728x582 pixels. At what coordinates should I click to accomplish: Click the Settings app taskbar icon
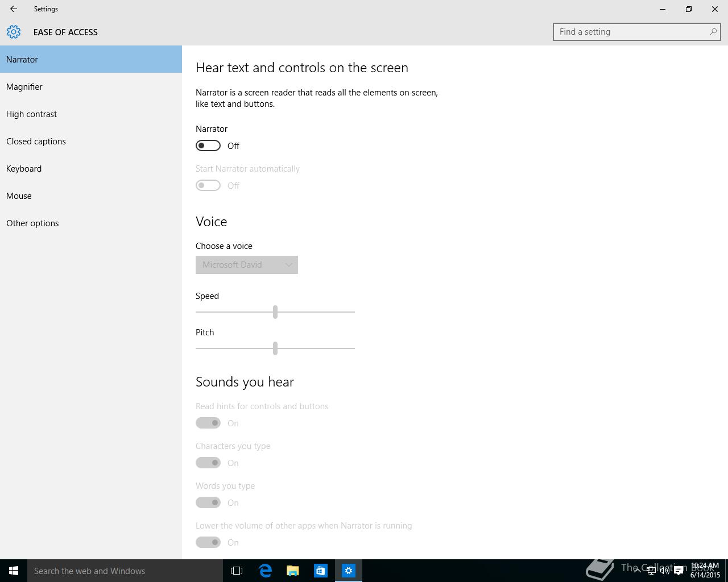[349, 571]
